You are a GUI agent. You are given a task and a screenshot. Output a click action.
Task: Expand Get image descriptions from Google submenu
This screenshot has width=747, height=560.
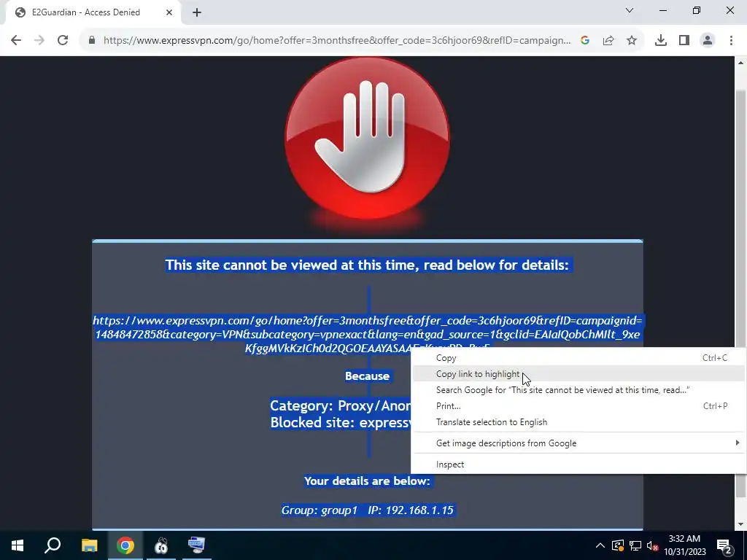578,443
